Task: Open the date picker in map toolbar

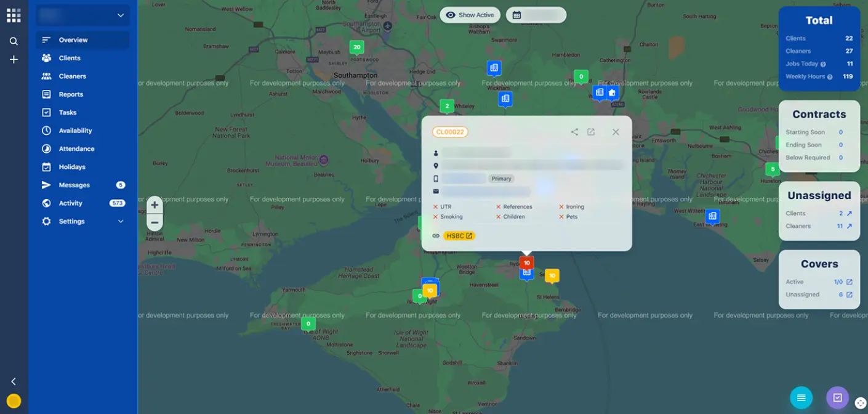Action: pos(536,15)
